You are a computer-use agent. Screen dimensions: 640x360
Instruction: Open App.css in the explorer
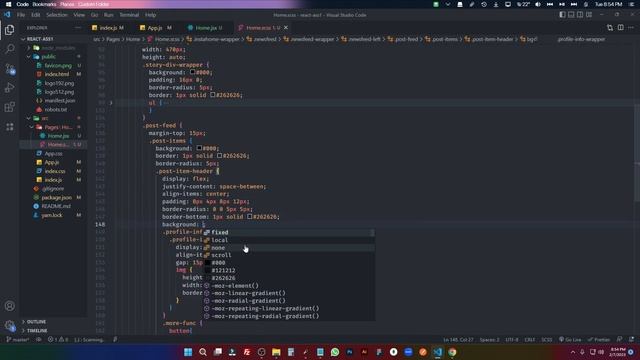click(53, 153)
